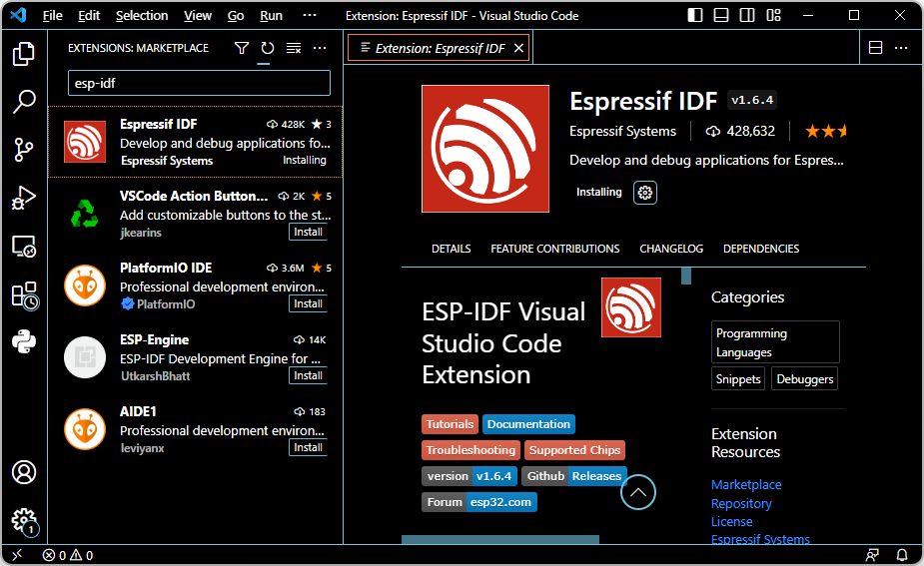The width and height of the screenshot is (924, 566).
Task: Filter extensions with the funnel icon
Action: coord(242,48)
